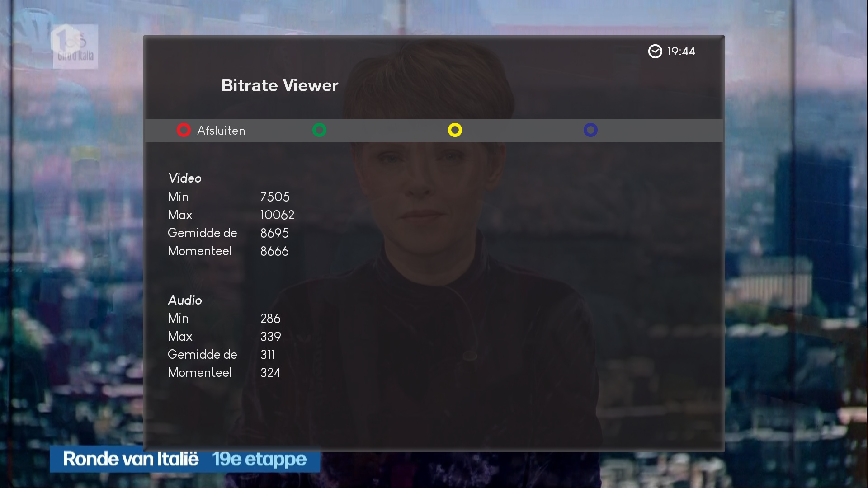The image size is (868, 488).
Task: Click the yellow circle button
Action: click(455, 130)
